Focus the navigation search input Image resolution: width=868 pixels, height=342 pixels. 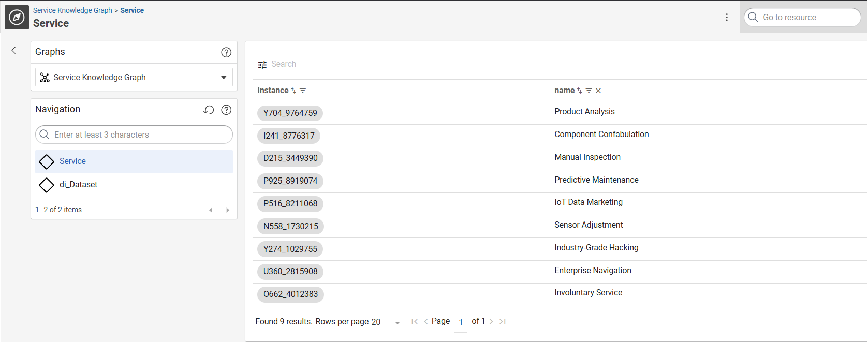140,135
